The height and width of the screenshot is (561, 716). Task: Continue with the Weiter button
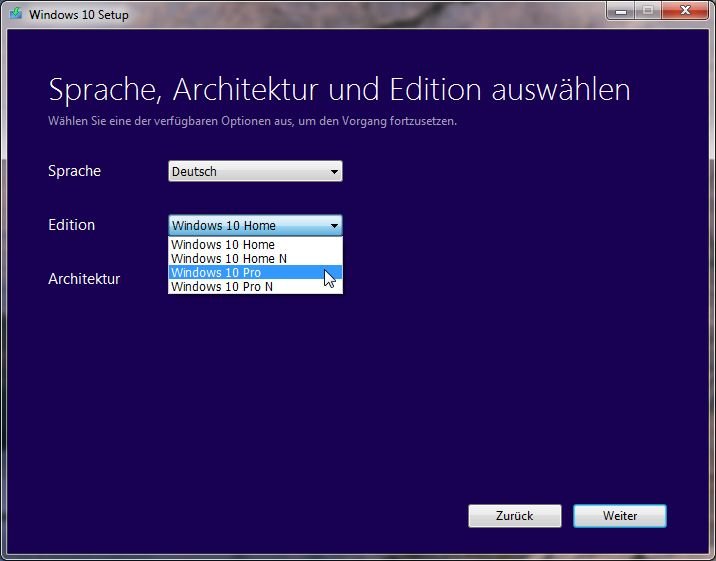tap(620, 516)
